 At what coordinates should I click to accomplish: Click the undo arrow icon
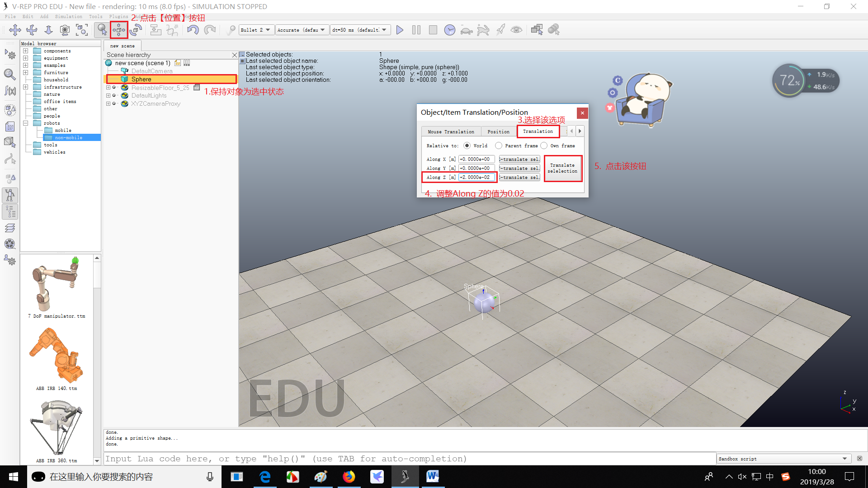click(x=193, y=30)
